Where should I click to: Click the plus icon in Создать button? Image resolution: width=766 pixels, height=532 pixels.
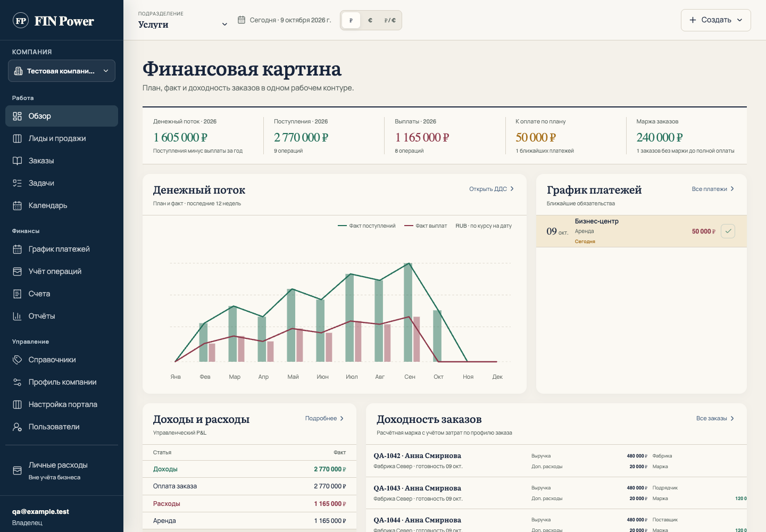(693, 20)
